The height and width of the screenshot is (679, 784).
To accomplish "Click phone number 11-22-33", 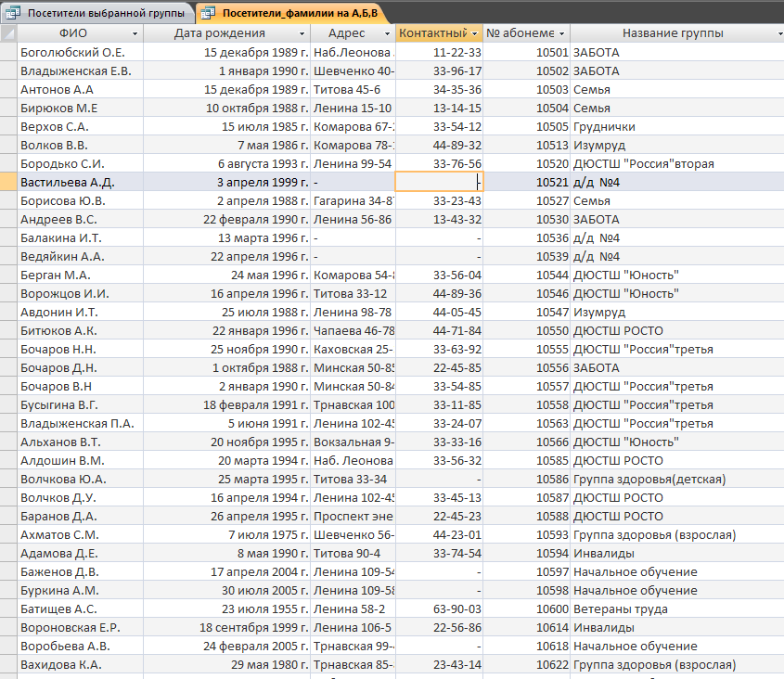I will (439, 52).
